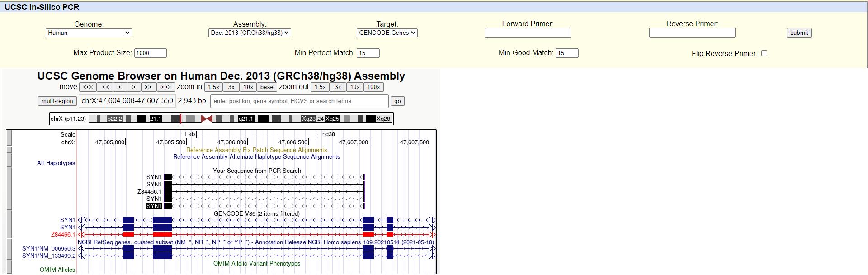The height and width of the screenshot is (275, 868).
Task: Move far right with the >>> button
Action: pyautogui.click(x=165, y=87)
